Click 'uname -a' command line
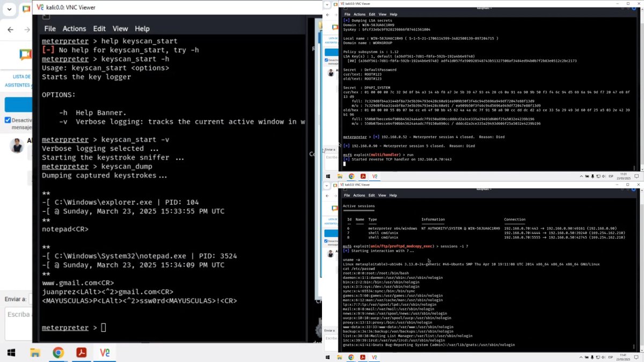Screen dimensions: 644x362 (352, 260)
